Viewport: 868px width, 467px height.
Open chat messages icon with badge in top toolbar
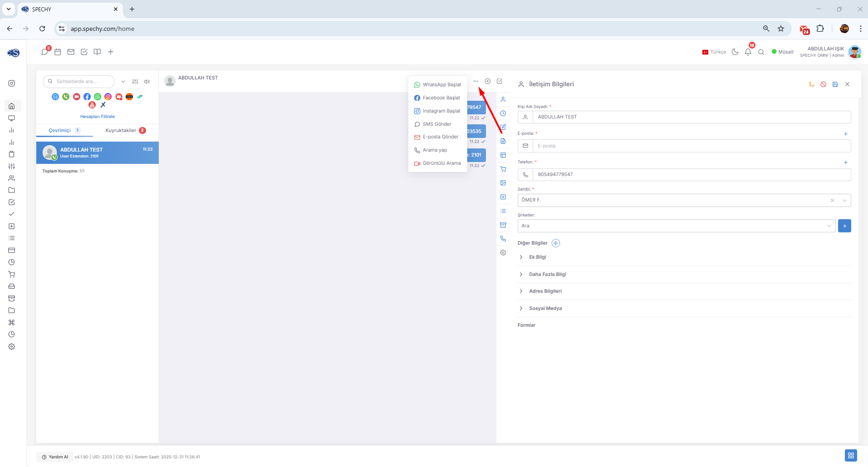tap(44, 52)
